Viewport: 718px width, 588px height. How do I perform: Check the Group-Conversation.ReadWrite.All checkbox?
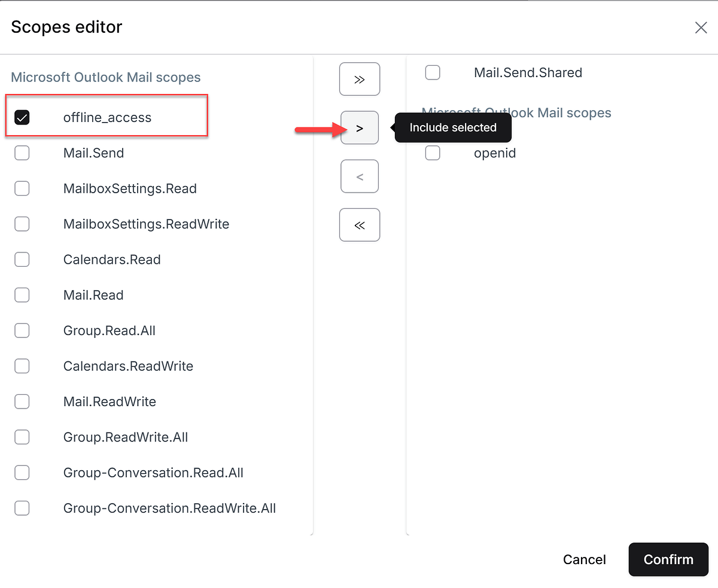tap(22, 508)
